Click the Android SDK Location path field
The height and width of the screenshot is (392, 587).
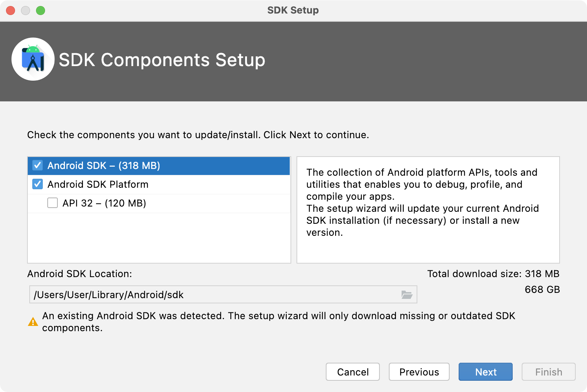coord(223,295)
